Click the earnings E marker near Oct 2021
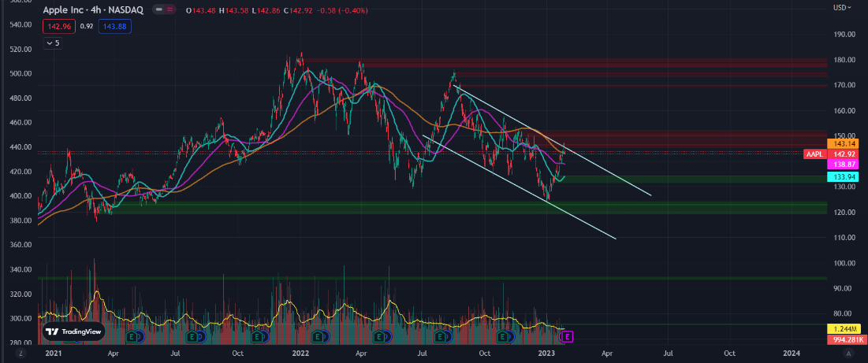868x363 pixels. click(256, 335)
